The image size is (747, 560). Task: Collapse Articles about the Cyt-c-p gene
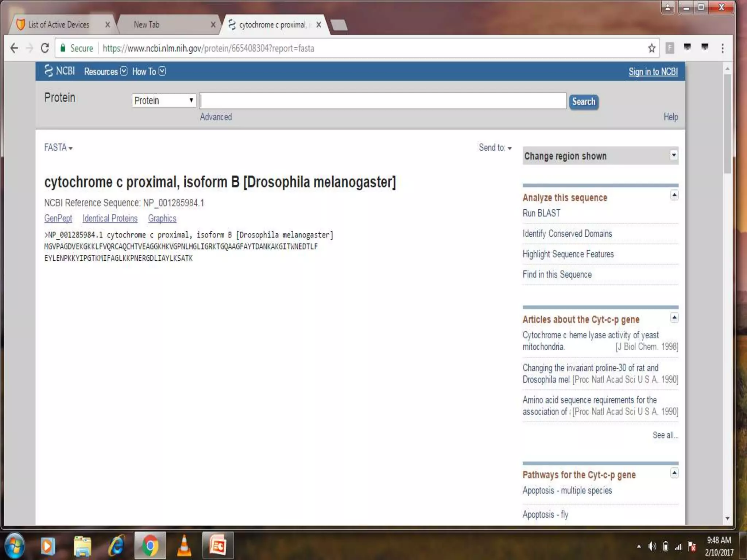click(674, 318)
